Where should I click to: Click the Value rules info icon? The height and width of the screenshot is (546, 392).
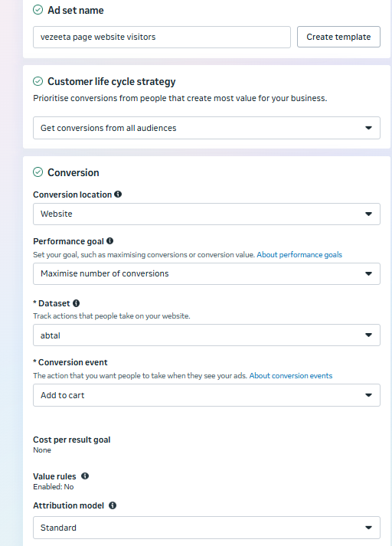pos(85,476)
